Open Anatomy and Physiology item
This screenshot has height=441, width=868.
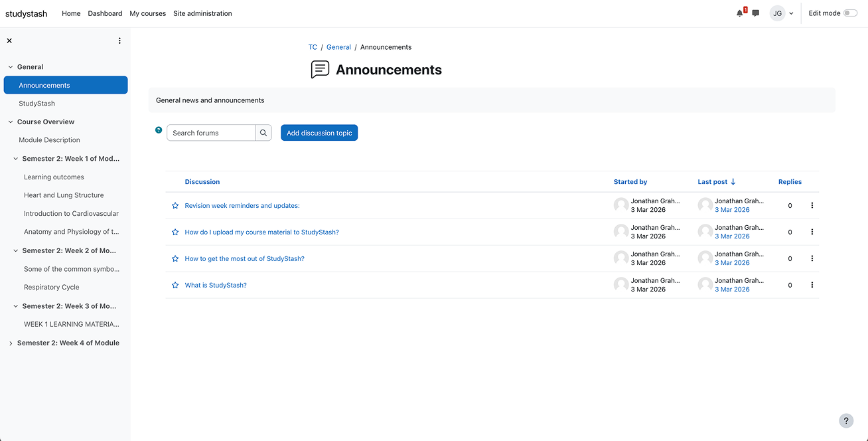72,232
